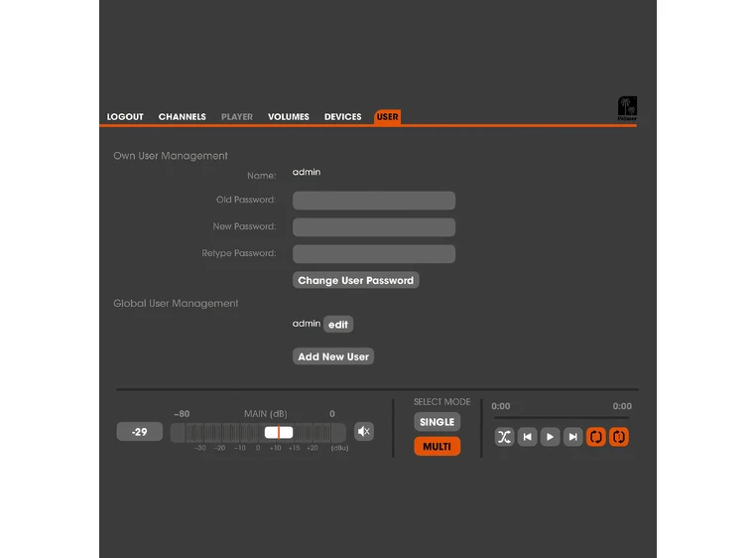
Task: Switch to SINGLE select mode
Action: pyautogui.click(x=437, y=422)
